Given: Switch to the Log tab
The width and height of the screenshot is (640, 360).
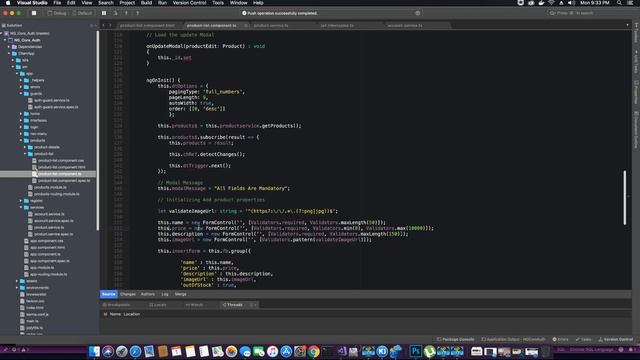Looking at the screenshot, I should (165, 294).
